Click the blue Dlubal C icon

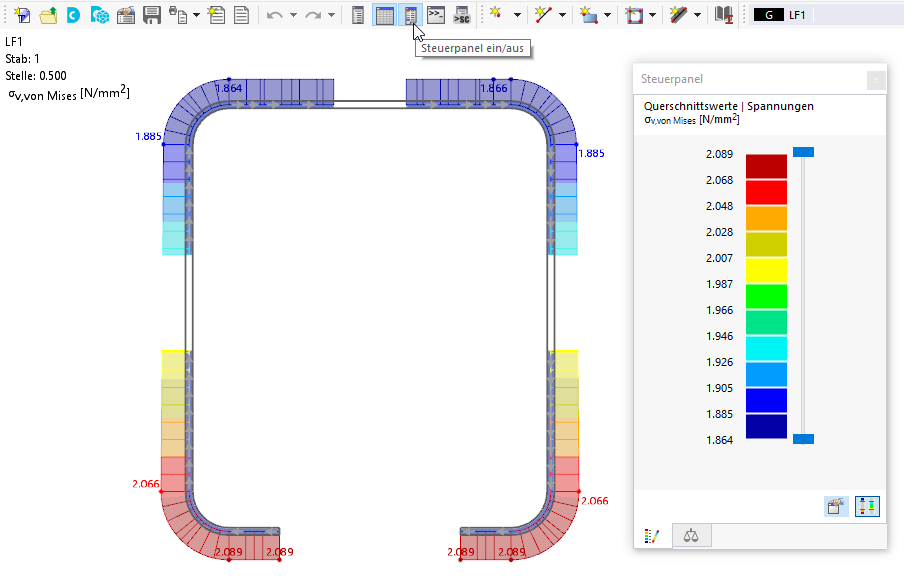tap(73, 15)
